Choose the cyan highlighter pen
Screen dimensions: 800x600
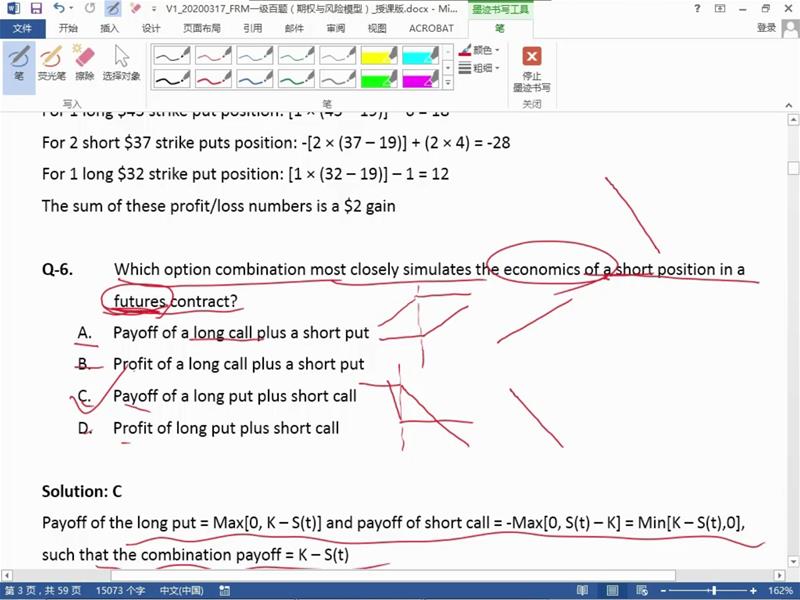click(420, 55)
